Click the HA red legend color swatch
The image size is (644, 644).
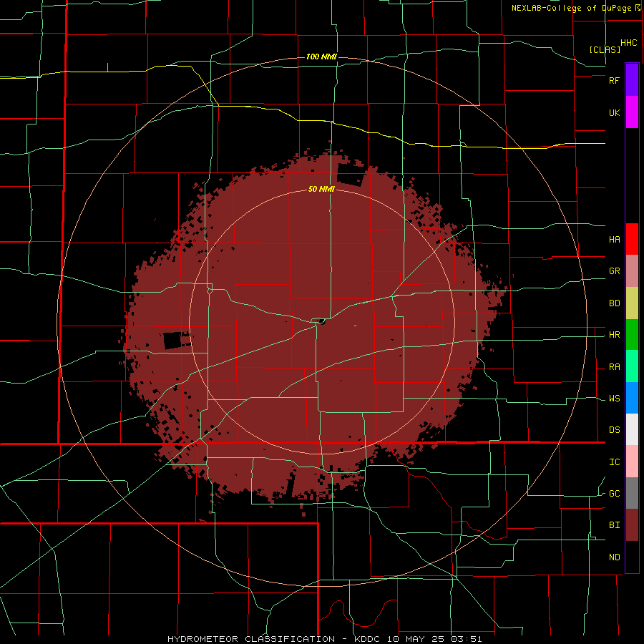[x=632, y=239]
